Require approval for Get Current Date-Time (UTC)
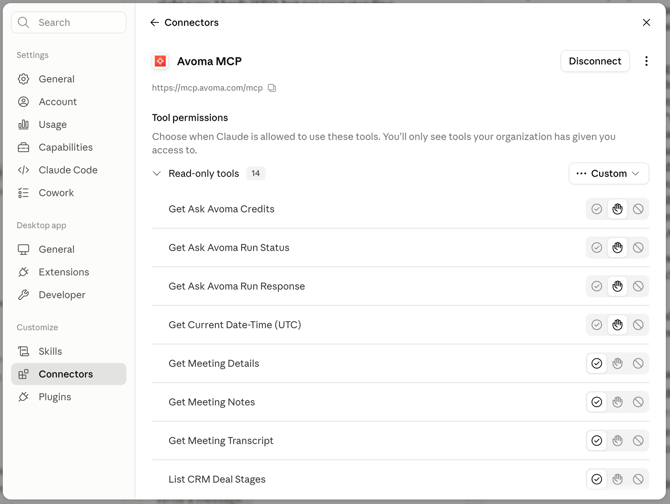 (617, 325)
